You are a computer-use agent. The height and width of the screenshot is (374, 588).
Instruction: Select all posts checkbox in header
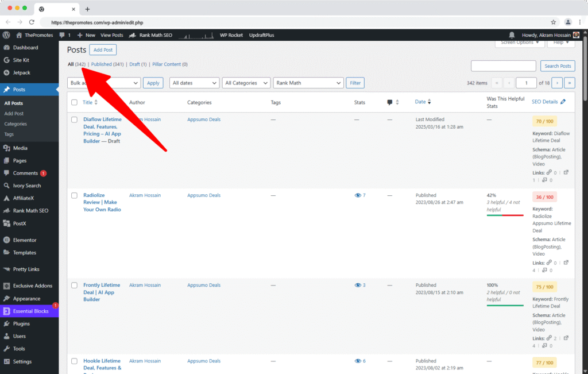(x=74, y=102)
